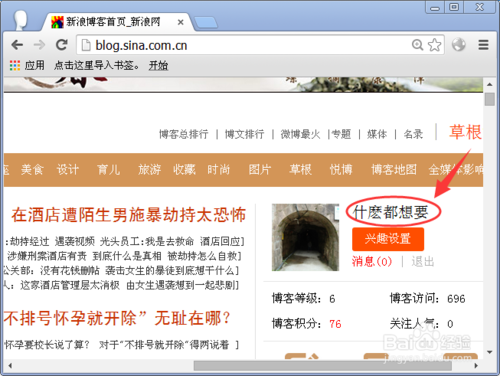The width and height of the screenshot is (500, 376).
Task: Open the 专题 link
Action: (341, 134)
